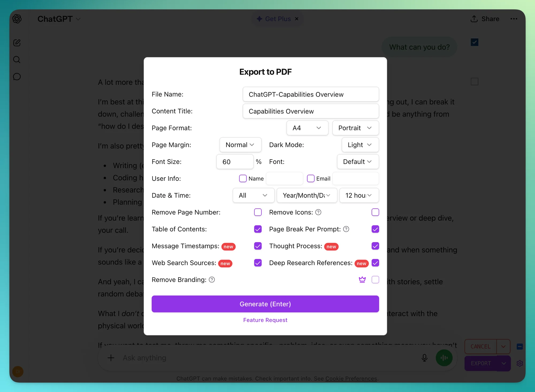
Task: Open the chat bubble icon in sidebar
Action: tap(17, 77)
